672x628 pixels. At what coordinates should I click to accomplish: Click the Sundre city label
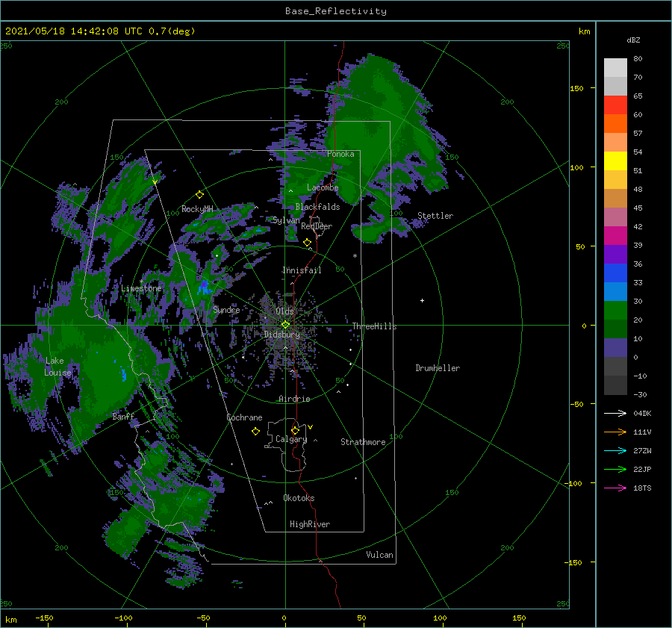(x=226, y=309)
